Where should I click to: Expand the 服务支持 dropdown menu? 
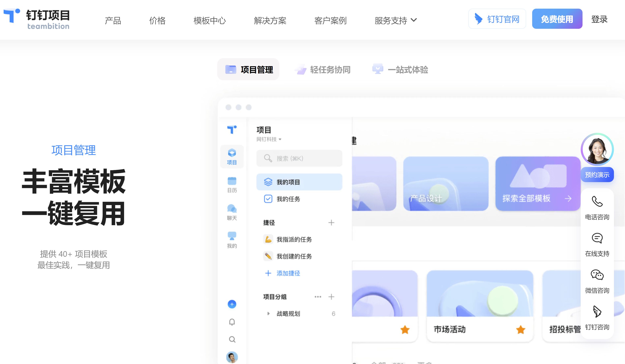tap(396, 20)
